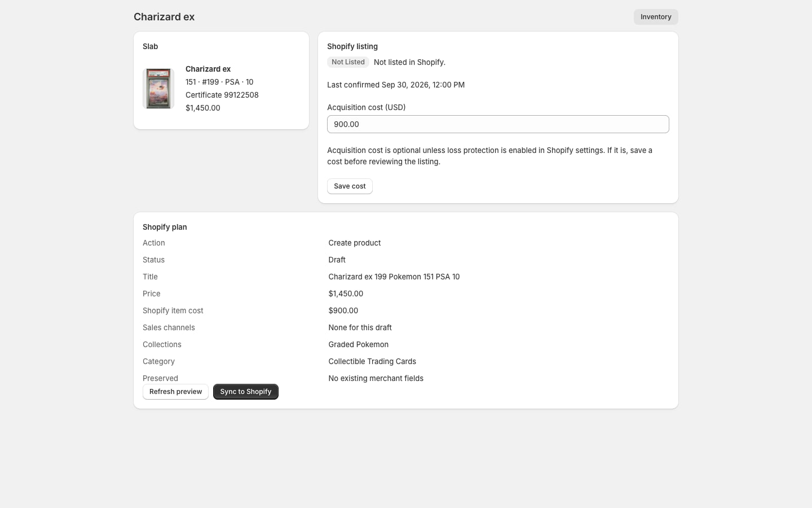Image resolution: width=812 pixels, height=508 pixels.
Task: Click title Charizard ex 199 Pokemon 151 PSA 10
Action: click(394, 277)
